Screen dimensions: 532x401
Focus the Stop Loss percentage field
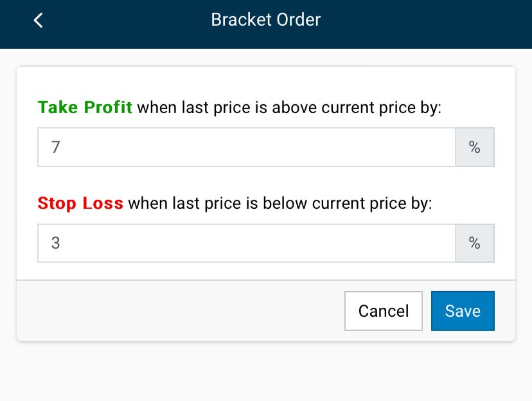click(246, 243)
